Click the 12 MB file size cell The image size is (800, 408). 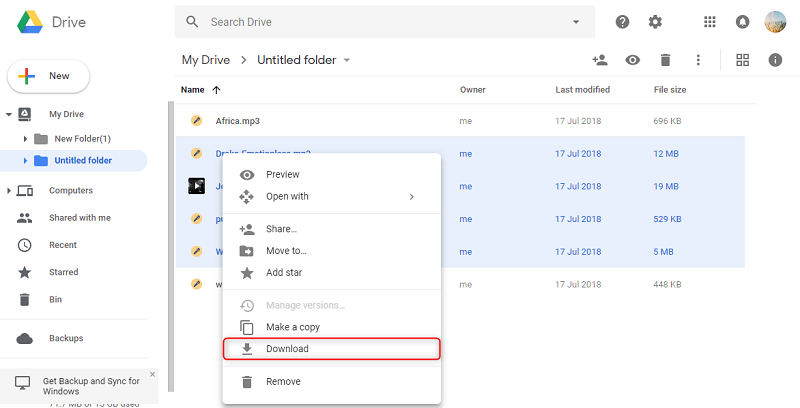pos(666,154)
